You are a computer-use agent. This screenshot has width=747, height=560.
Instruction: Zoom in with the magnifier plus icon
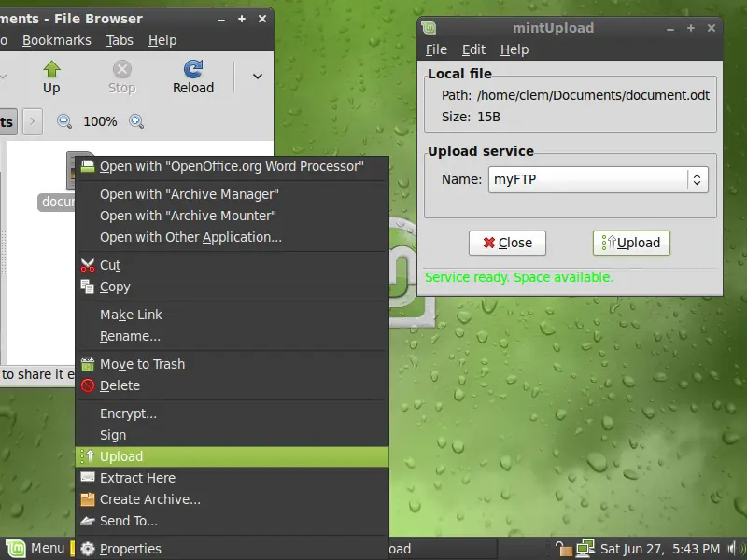[136, 121]
